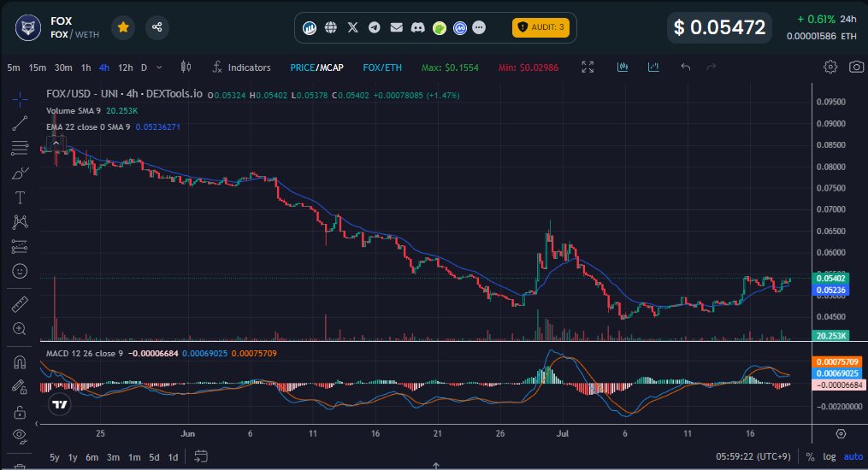Open the share icon next to FOX
Viewport: 868px width, 470px height.
(x=157, y=27)
